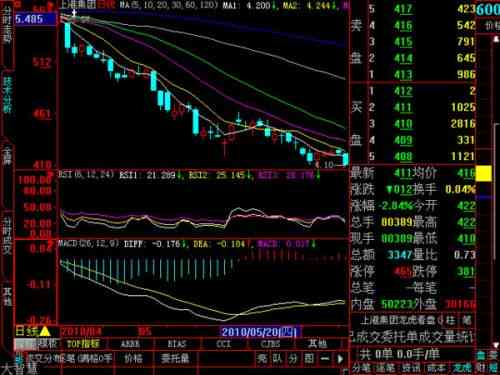
Task: Select buy level 5 price 408
Action: 403,156
